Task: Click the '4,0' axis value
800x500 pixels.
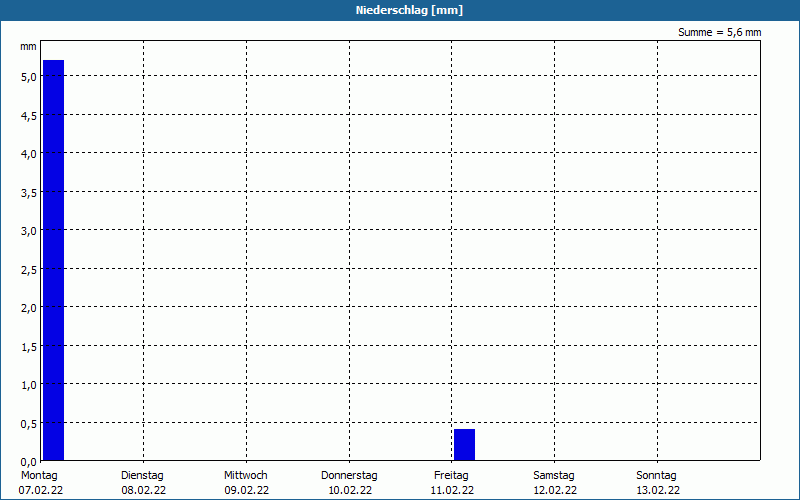Action: point(29,154)
